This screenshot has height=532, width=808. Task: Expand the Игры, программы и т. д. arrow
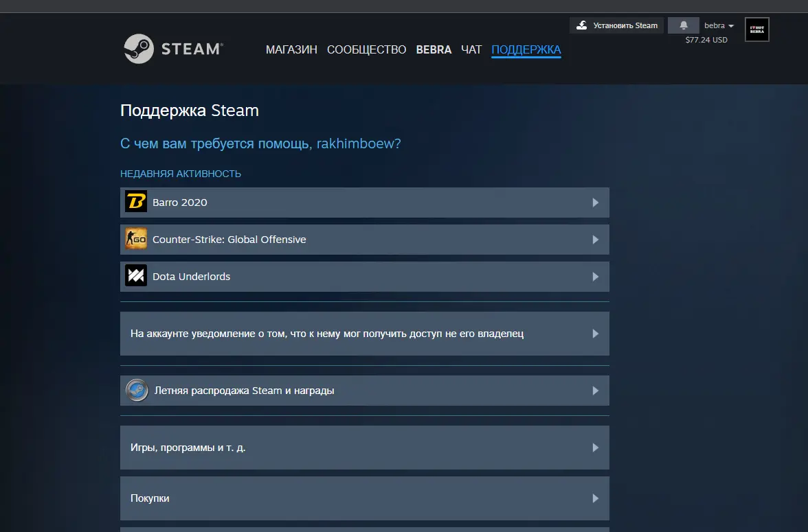(595, 447)
